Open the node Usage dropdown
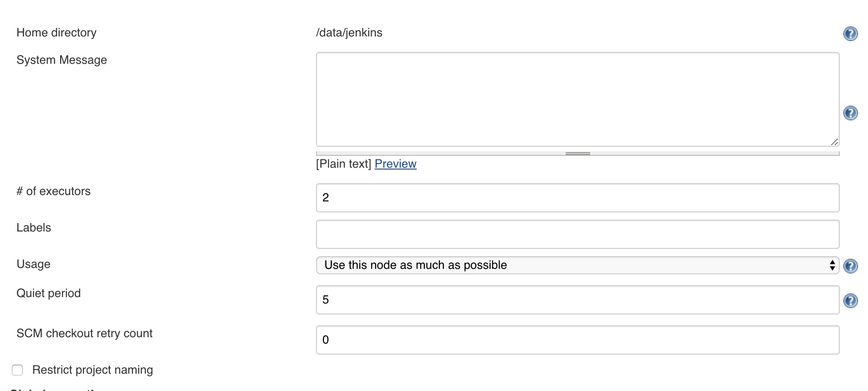This screenshot has height=391, width=868. 577,265
